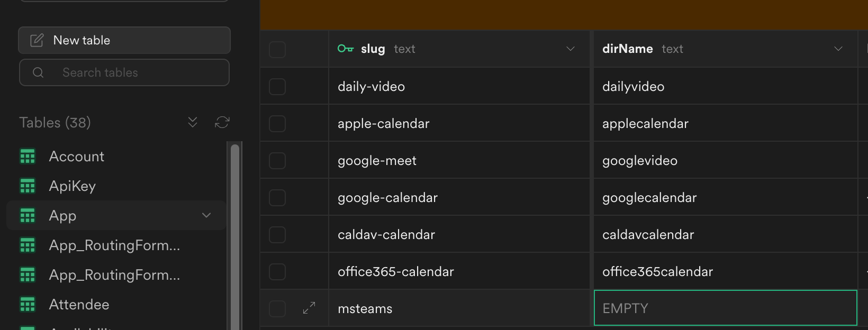Collapse the App table chevron
868x330 pixels.
click(206, 215)
